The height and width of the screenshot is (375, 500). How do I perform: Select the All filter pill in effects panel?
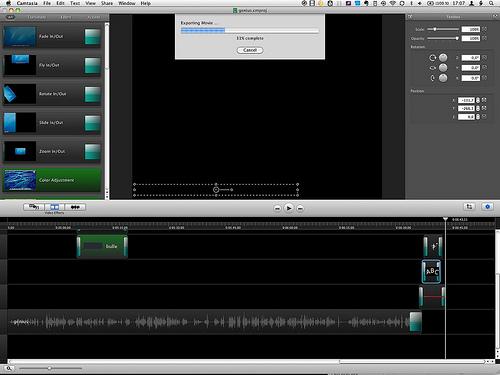(10, 17)
